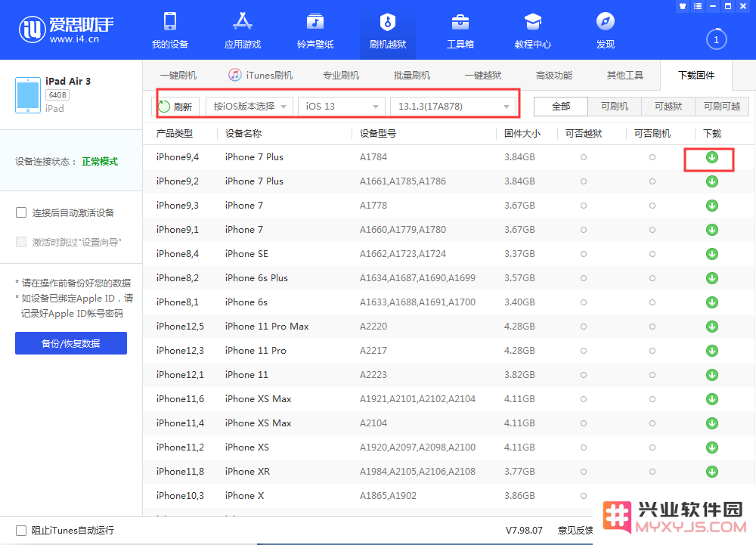The height and width of the screenshot is (545, 756).
Task: Open 铃声壁纸 ringtones and wallpapers
Action: pyautogui.click(x=315, y=30)
